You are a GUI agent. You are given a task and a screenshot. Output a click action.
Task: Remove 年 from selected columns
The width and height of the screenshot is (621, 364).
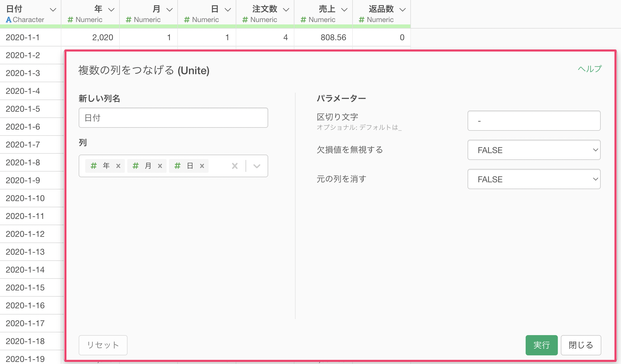(118, 166)
